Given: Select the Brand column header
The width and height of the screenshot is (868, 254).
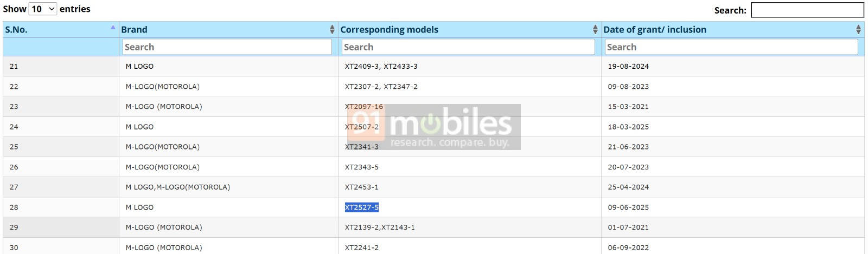Looking at the screenshot, I should 134,30.
